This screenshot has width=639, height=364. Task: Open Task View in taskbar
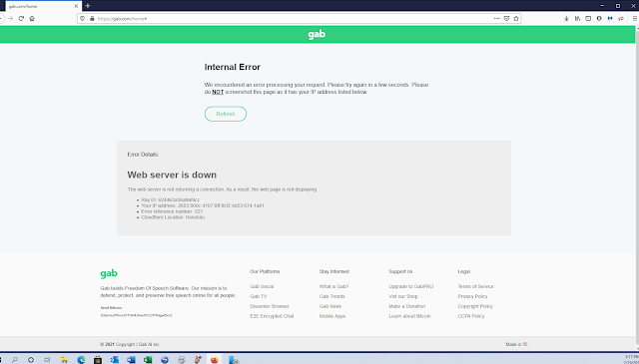[x=47, y=360]
